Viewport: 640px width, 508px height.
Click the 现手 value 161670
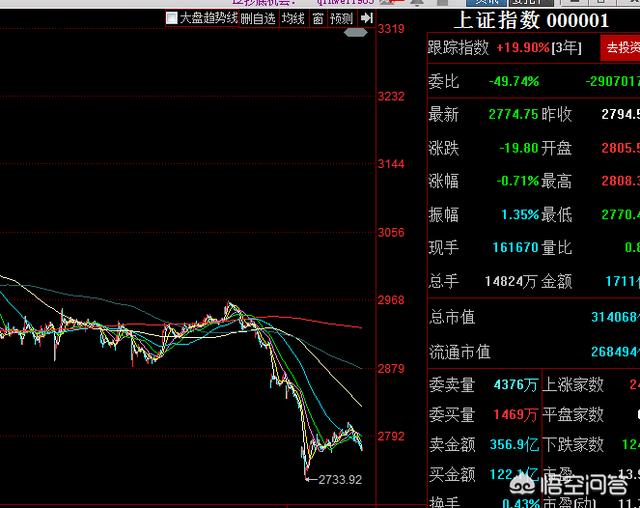516,247
